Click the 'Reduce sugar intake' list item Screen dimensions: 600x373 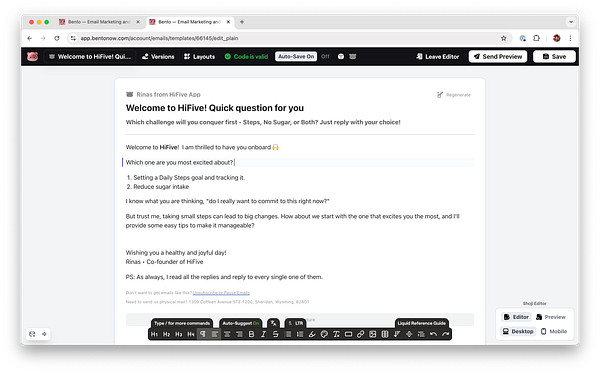161,187
